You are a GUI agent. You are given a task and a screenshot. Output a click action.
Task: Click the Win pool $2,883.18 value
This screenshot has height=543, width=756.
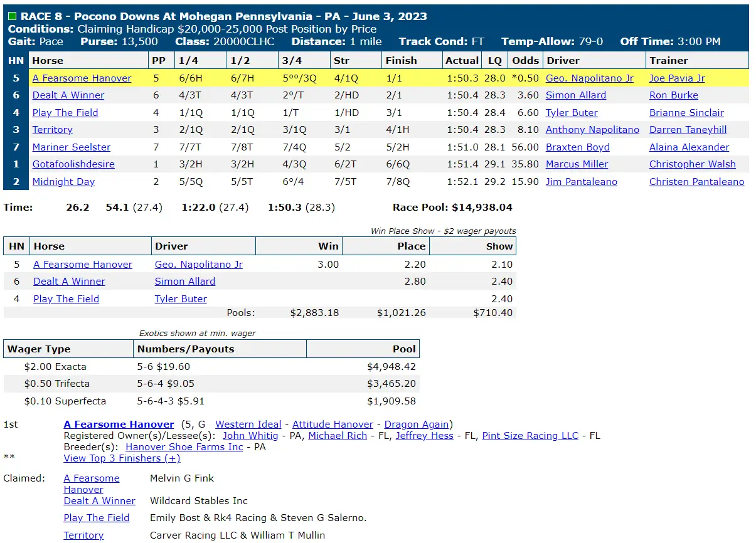pos(314,313)
